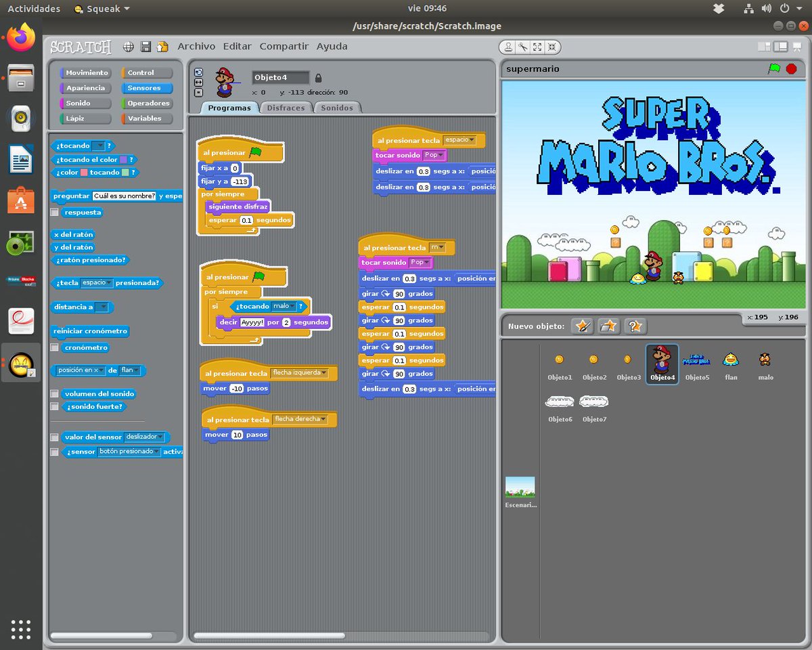The width and height of the screenshot is (812, 650).
Task: Click the language globe icon
Action: point(129,47)
